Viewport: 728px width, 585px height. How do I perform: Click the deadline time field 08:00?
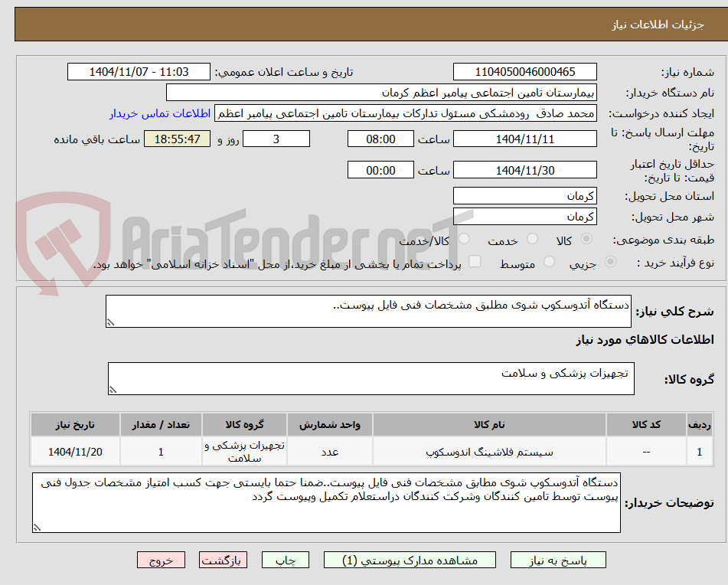[x=380, y=139]
